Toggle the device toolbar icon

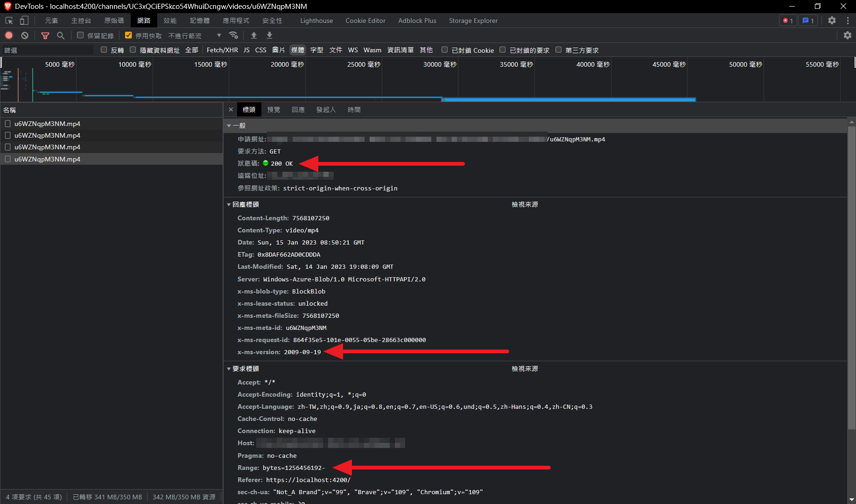pyautogui.click(x=24, y=21)
